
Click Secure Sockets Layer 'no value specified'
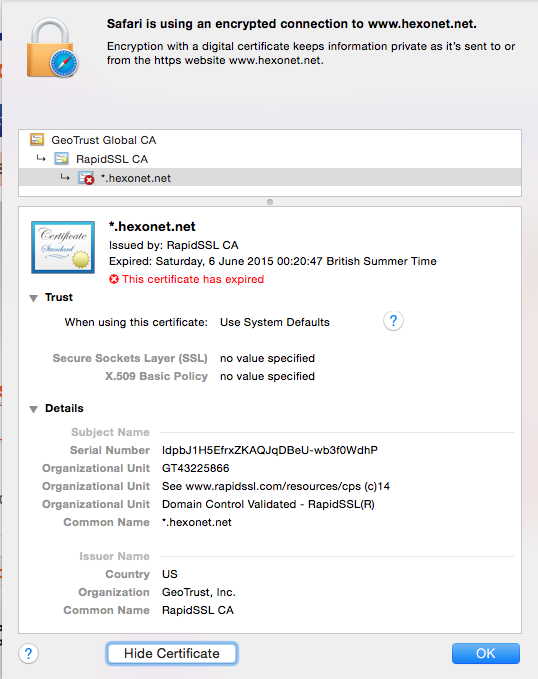coord(267,358)
